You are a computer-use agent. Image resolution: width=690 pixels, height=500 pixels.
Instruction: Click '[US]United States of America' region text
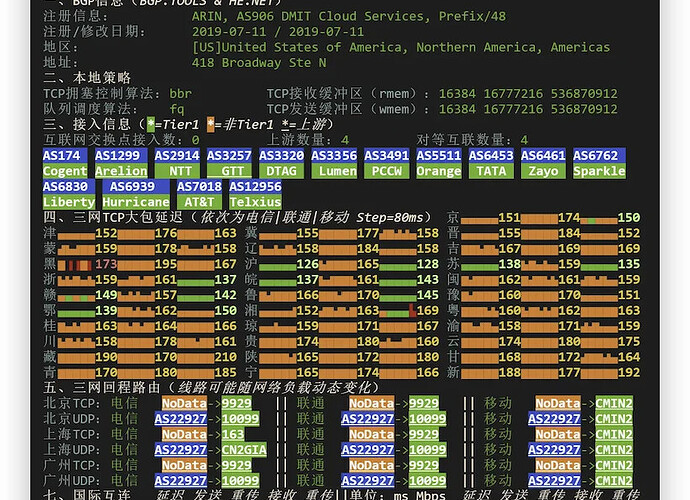(x=299, y=47)
